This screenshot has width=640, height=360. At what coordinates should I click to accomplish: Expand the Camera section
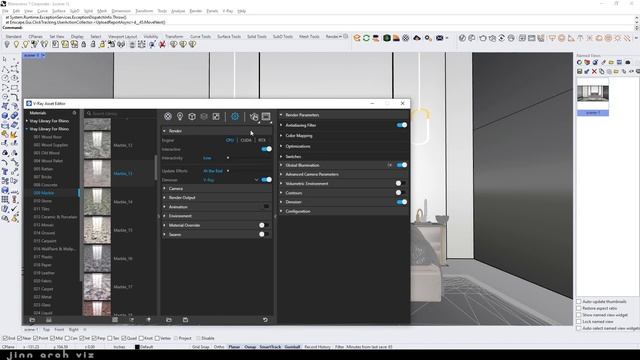[216, 189]
